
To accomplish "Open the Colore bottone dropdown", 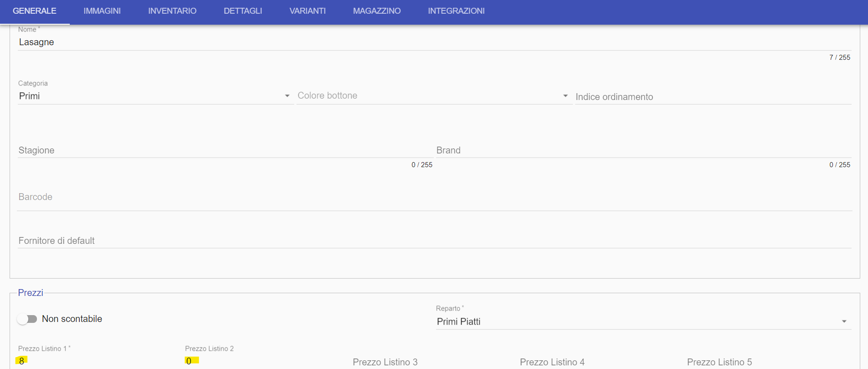I will [x=434, y=96].
